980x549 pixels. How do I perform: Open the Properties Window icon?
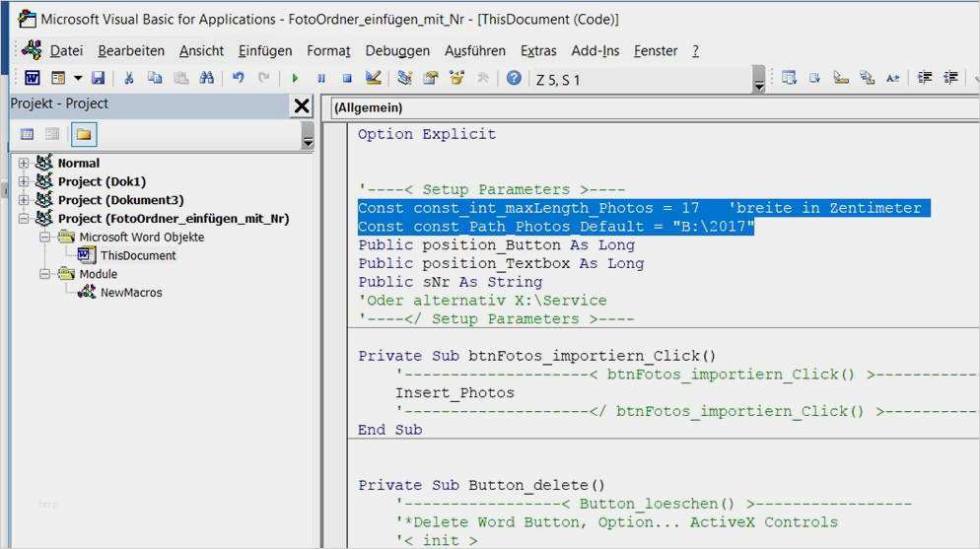click(x=431, y=78)
